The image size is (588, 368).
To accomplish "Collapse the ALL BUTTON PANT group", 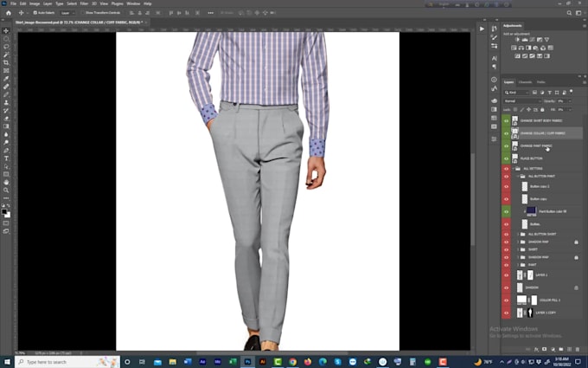I will coord(518,176).
